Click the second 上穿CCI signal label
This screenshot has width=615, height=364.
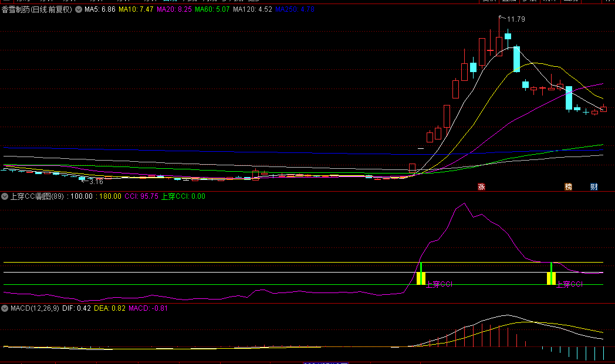[569, 284]
